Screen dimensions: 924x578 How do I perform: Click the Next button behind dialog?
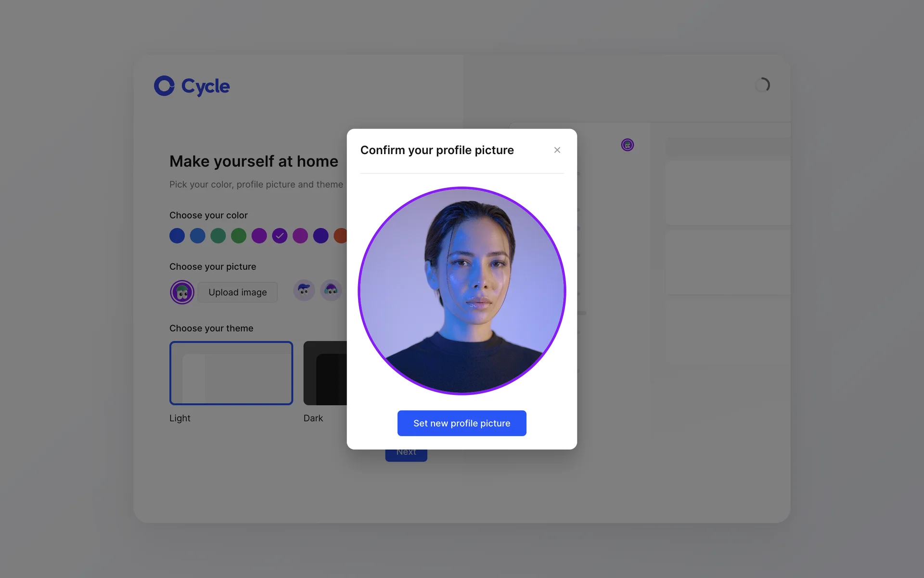406,456
